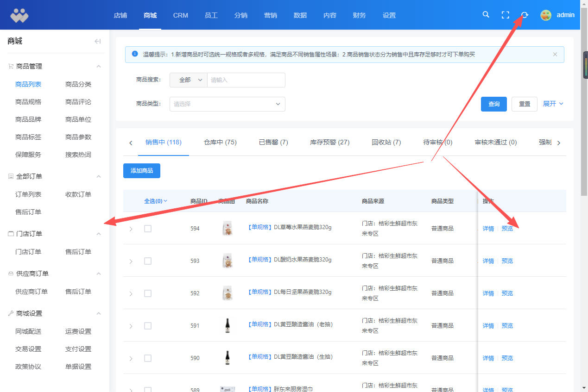
Task: Click the logo icon in top-left corner
Action: pyautogui.click(x=19, y=15)
